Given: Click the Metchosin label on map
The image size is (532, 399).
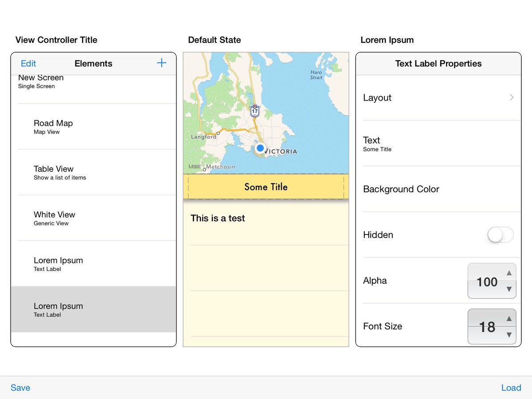Looking at the screenshot, I should tap(221, 167).
